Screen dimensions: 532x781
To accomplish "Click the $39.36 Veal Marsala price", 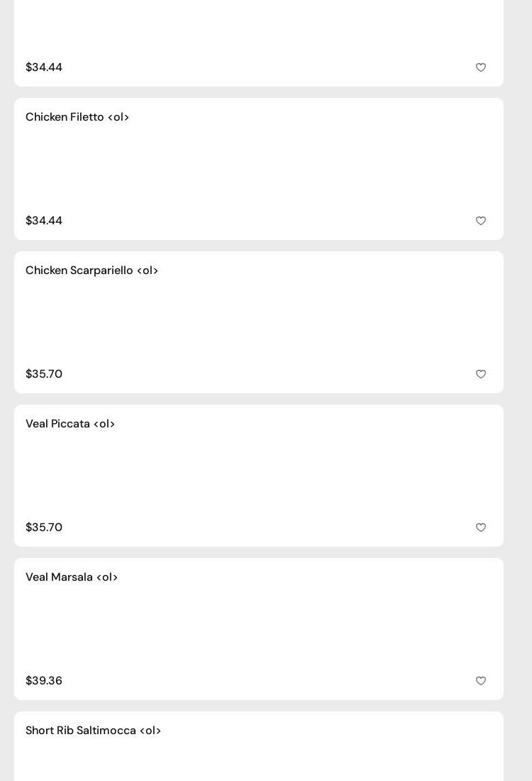I will coord(44,681).
